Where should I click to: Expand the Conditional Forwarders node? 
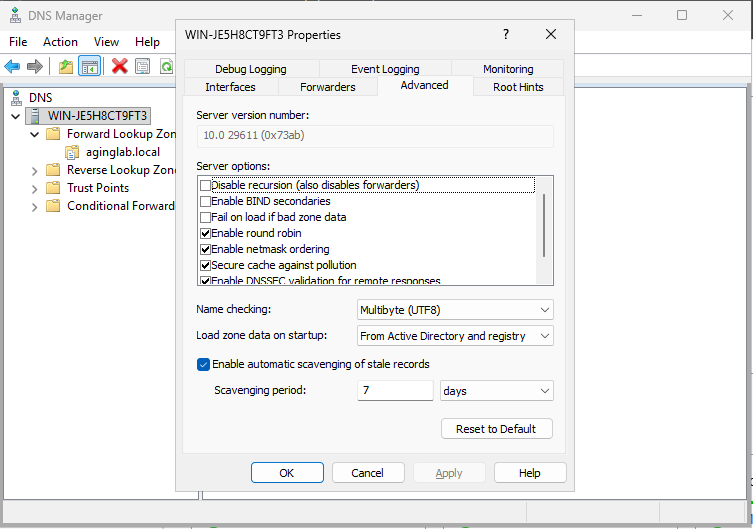click(x=35, y=207)
